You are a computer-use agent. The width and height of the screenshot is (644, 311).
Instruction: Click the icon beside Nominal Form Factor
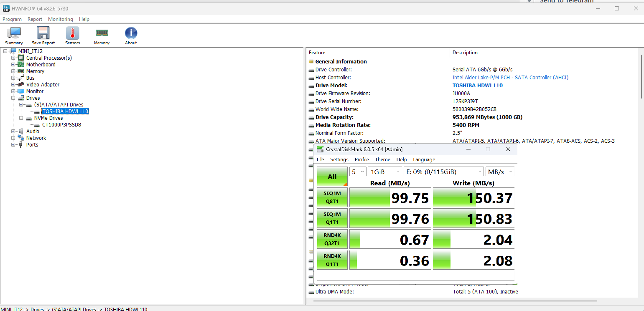[311, 133]
